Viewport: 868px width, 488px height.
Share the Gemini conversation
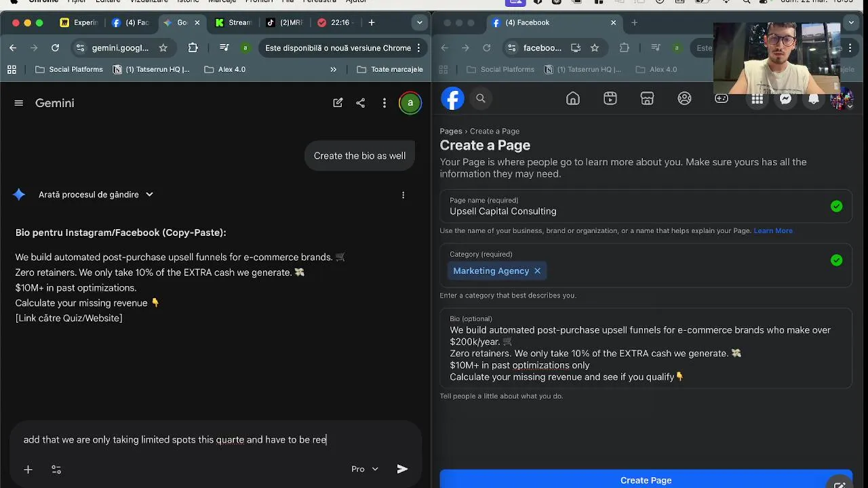pos(361,103)
